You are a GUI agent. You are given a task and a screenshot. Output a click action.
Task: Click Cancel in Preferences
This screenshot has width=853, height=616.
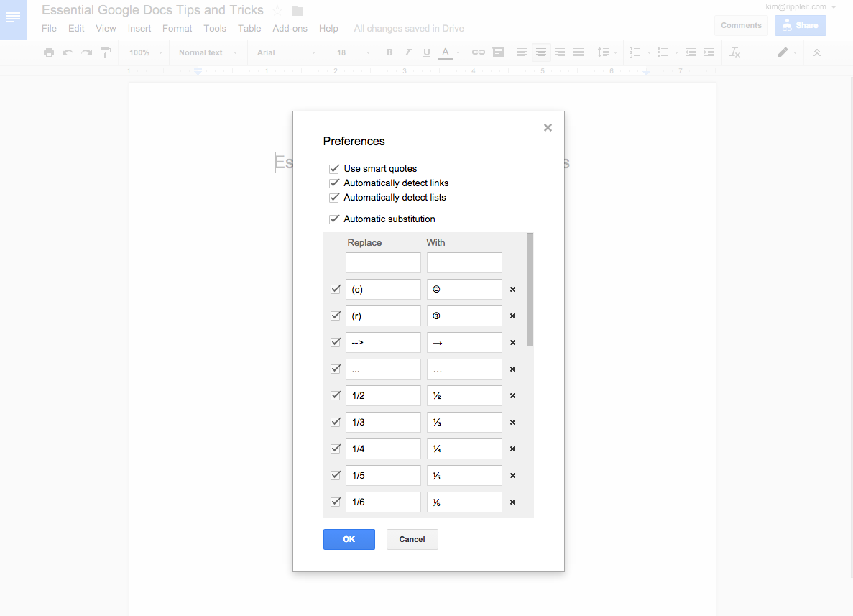412,539
